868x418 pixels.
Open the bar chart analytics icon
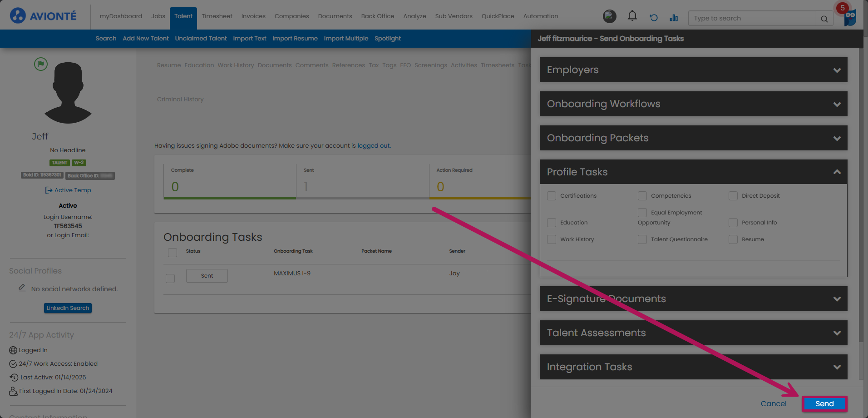[x=674, y=18]
